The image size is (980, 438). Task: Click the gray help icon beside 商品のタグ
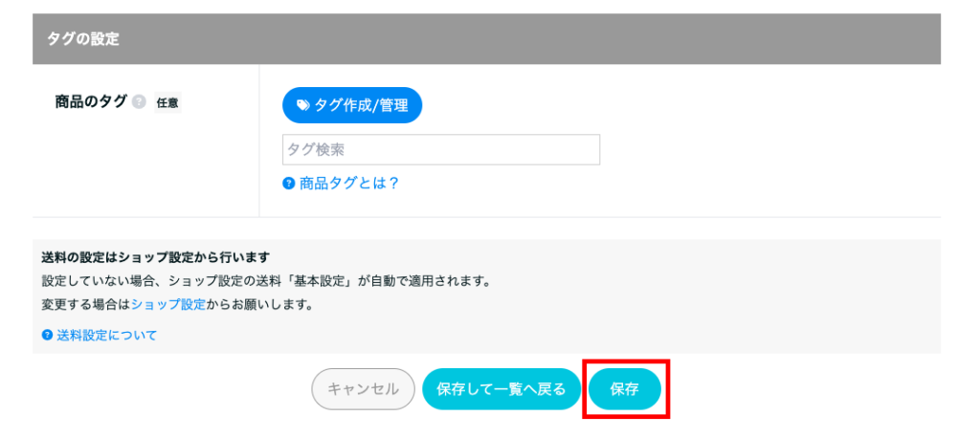(140, 102)
